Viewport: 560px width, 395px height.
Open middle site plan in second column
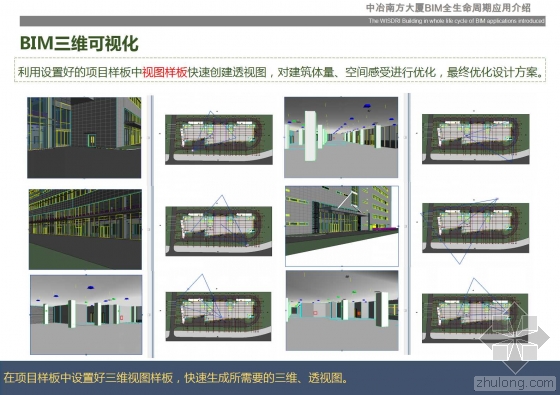[219, 231]
